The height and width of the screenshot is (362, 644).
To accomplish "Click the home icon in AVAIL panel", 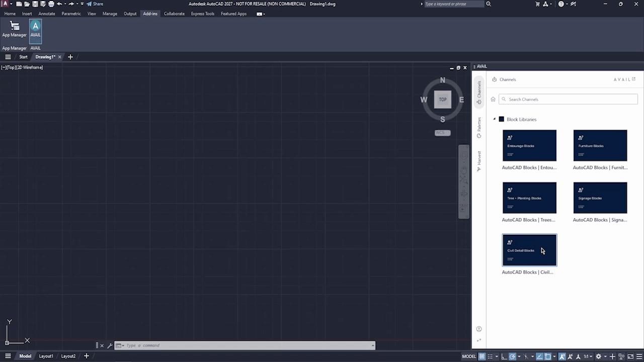I will 493,99.
